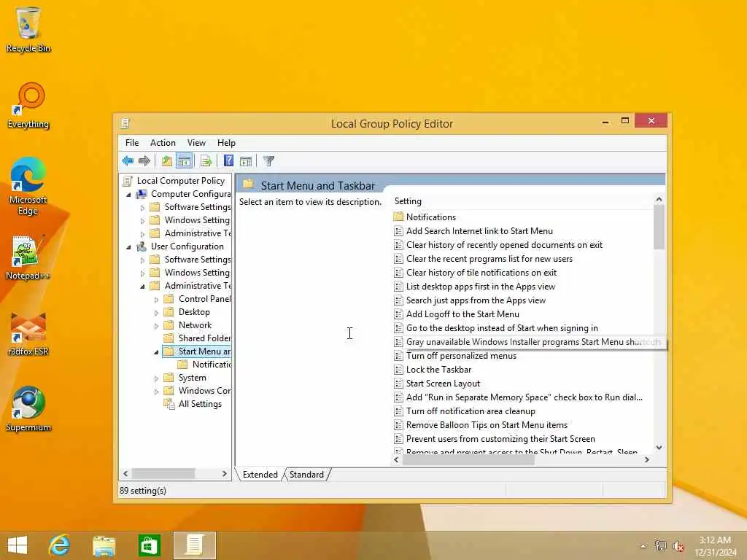Select Remove Balloon Tips on Start Menu items

[487, 425]
